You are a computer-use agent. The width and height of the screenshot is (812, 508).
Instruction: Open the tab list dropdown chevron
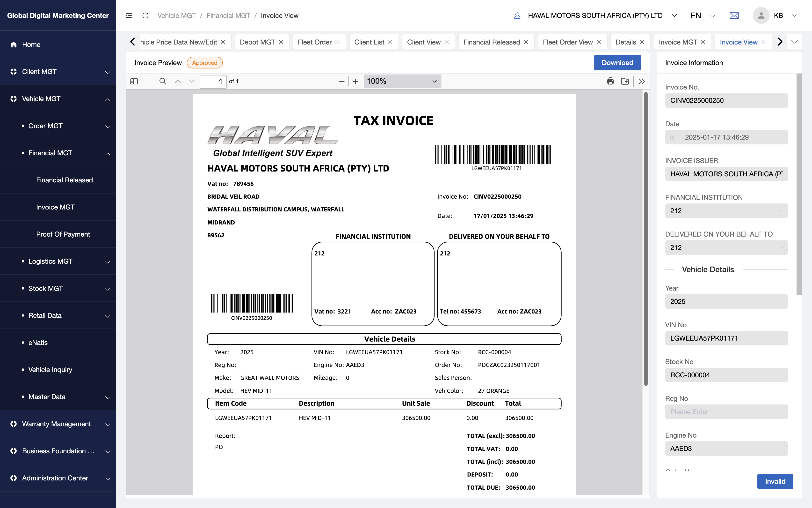pos(794,42)
